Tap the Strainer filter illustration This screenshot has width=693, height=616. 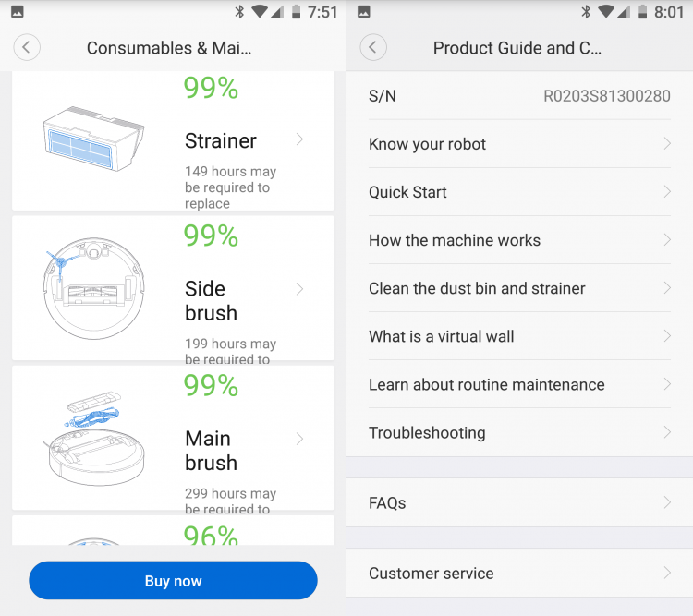point(93,139)
